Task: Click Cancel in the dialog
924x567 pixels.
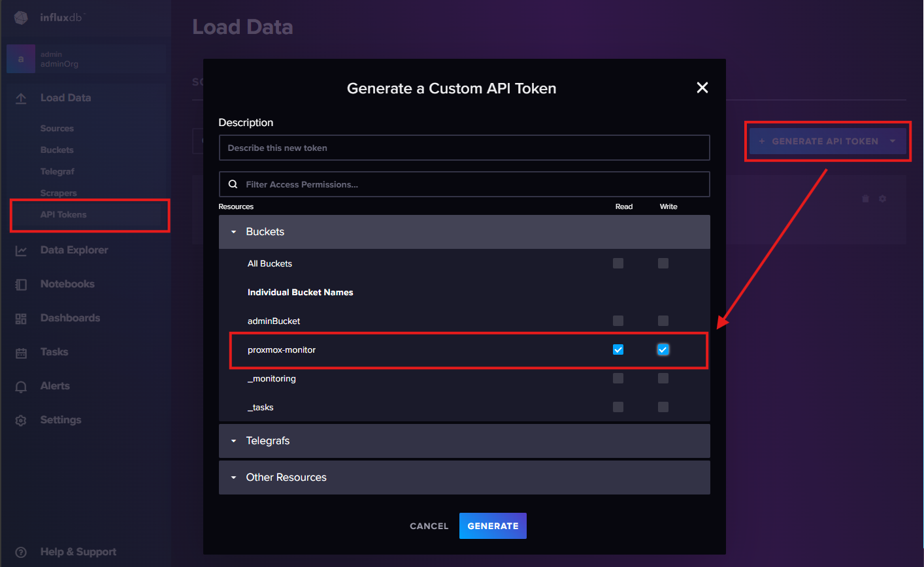Action: point(429,526)
